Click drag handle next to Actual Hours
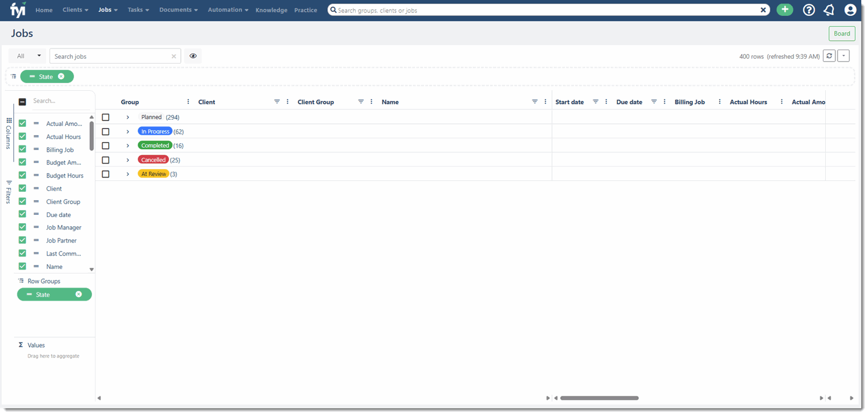This screenshot has width=868, height=415. tap(36, 136)
